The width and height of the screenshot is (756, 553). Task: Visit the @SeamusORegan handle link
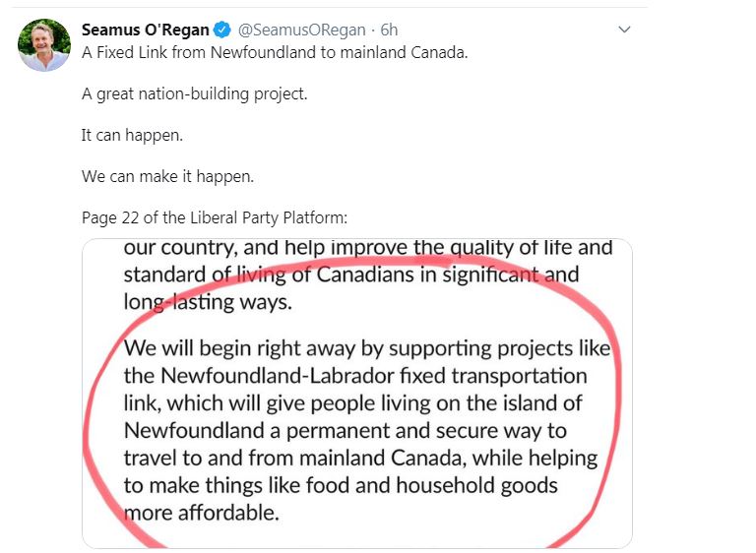tap(302, 30)
